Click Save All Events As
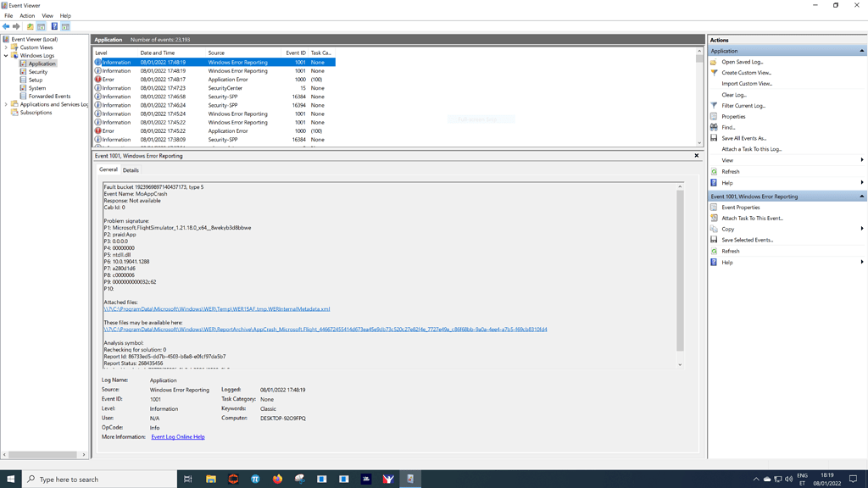Viewport: 868px width, 488px height. [x=744, y=138]
